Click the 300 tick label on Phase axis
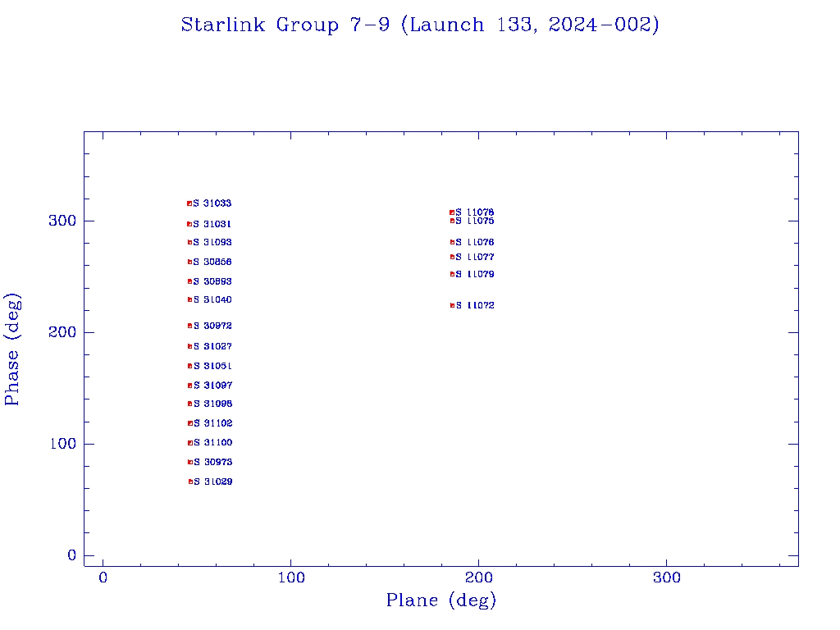The width and height of the screenshot is (840, 630). pos(62,221)
